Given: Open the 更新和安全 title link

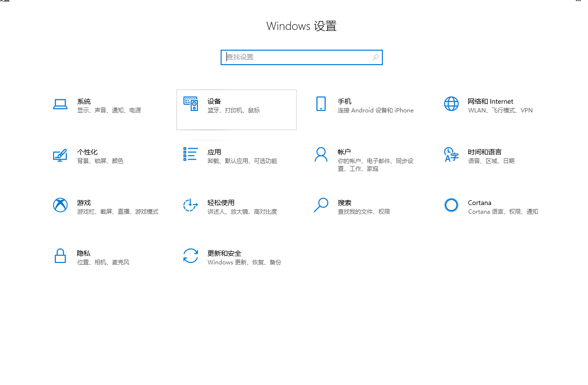Looking at the screenshot, I should click(x=224, y=253).
